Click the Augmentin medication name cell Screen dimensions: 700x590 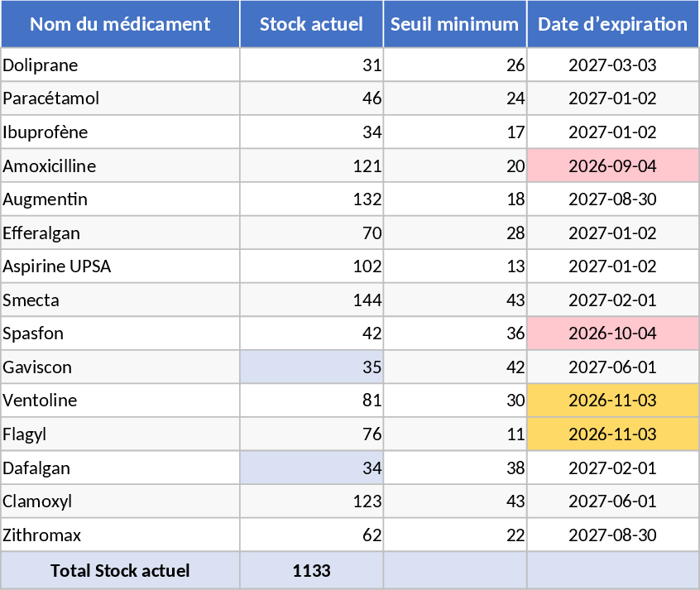click(120, 199)
